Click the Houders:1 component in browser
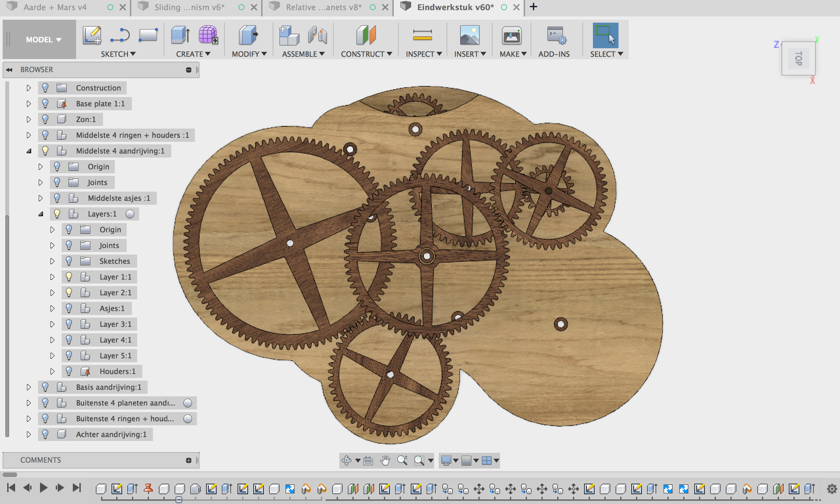The width and height of the screenshot is (840, 504). tap(117, 371)
